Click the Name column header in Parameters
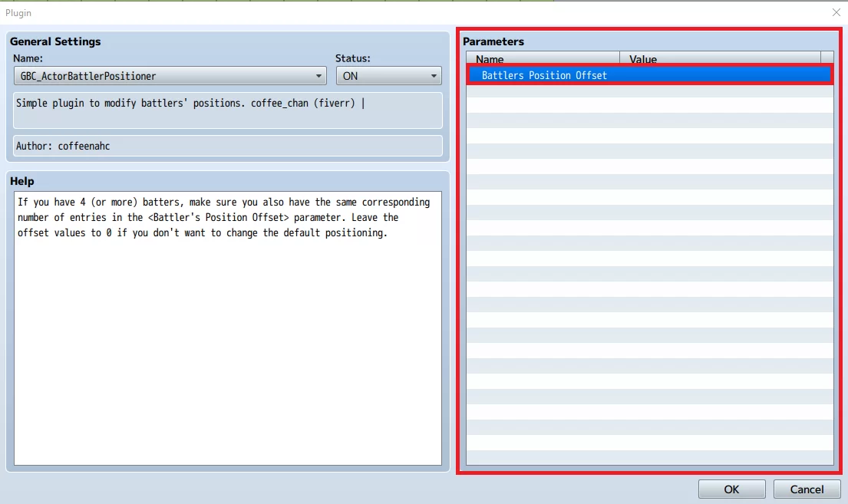The image size is (848, 504). tap(543, 58)
